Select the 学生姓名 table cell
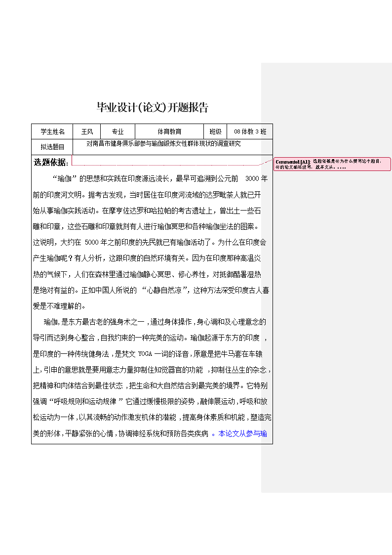Viewport: 392px width, 555px height. (x=52, y=131)
